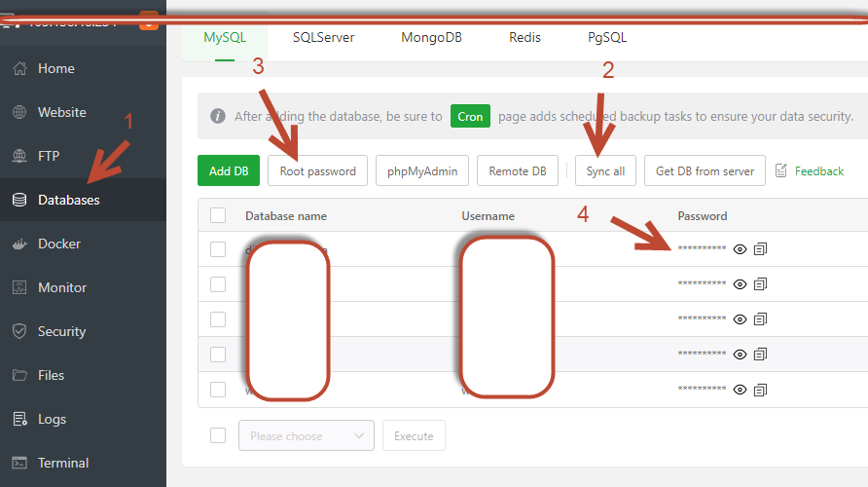Click the Monitor chart icon
The width and height of the screenshot is (868, 487).
[x=19, y=287]
